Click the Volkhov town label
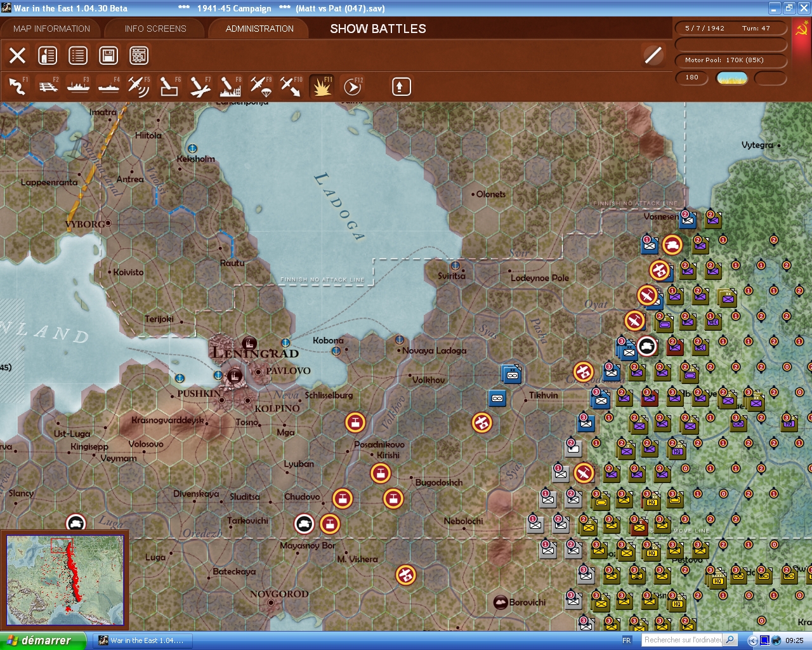 [429, 380]
